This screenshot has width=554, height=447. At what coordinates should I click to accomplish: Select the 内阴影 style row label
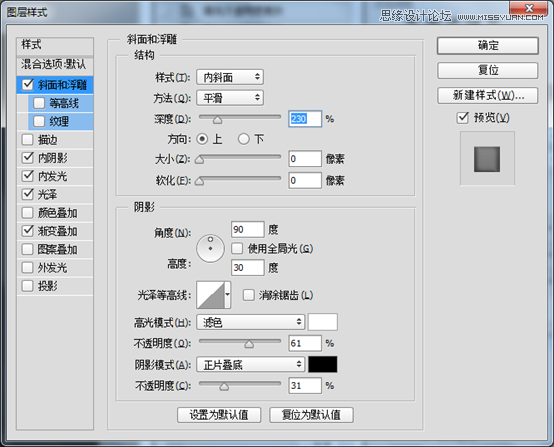click(53, 158)
